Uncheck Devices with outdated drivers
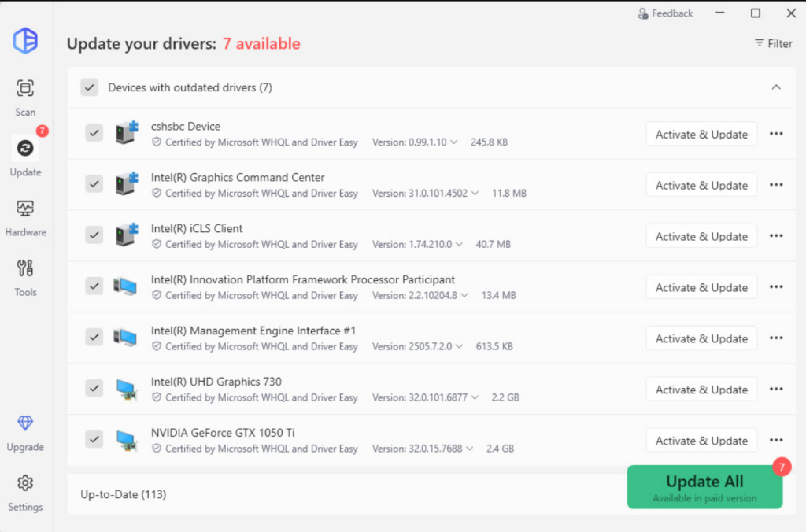Screen dimensions: 806x532 click(x=89, y=87)
